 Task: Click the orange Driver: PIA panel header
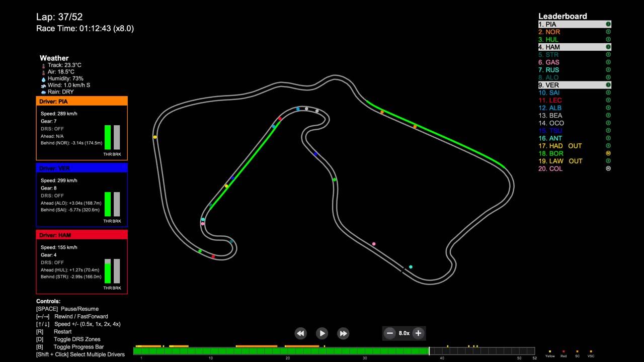tap(82, 101)
